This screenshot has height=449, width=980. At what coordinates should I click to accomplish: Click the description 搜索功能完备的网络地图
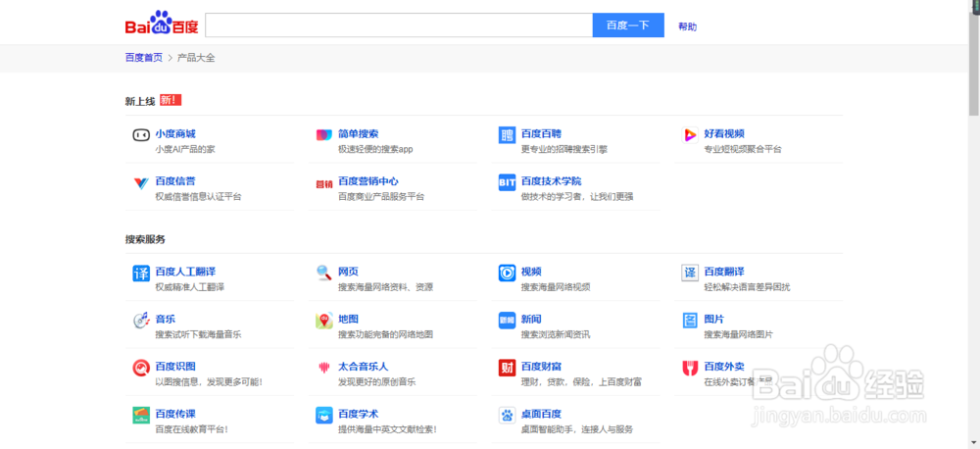pos(385,334)
